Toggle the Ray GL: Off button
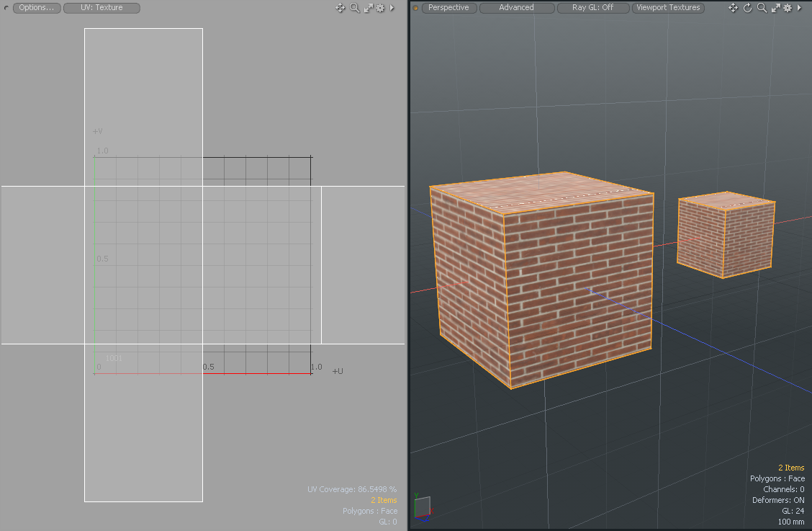This screenshot has width=812, height=531. tap(592, 8)
